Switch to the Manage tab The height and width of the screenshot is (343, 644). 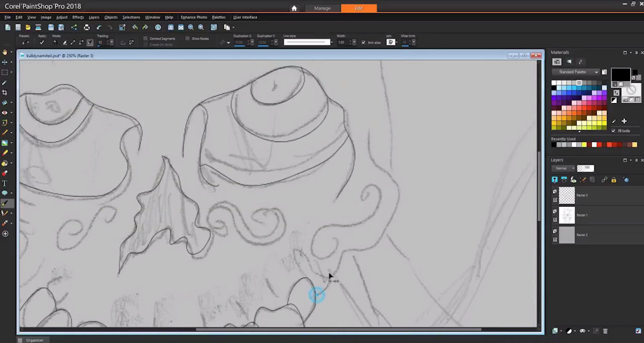(323, 8)
